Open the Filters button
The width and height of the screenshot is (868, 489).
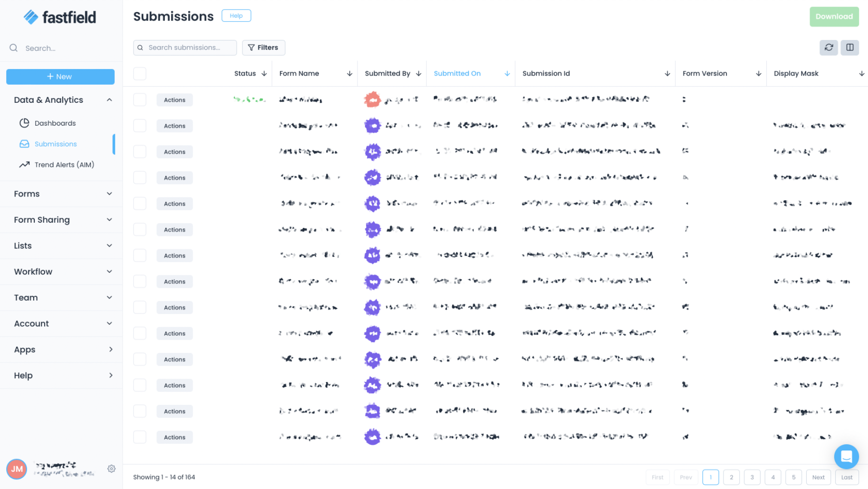tap(263, 48)
